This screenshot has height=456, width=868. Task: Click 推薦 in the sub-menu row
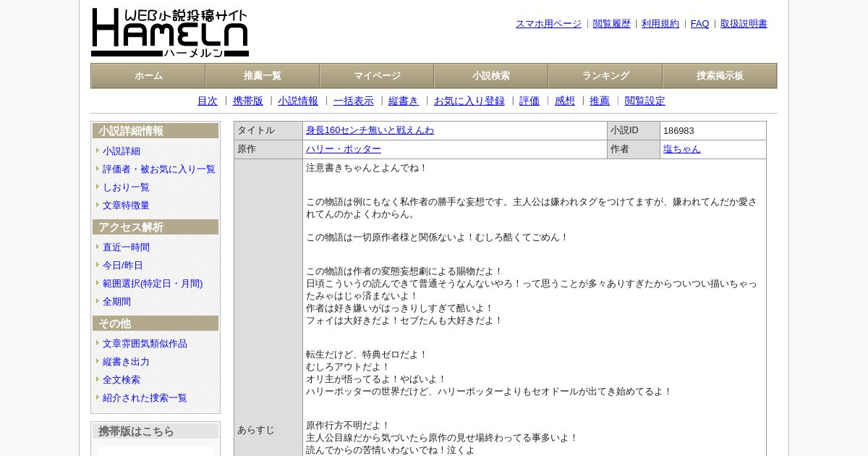pyautogui.click(x=600, y=101)
